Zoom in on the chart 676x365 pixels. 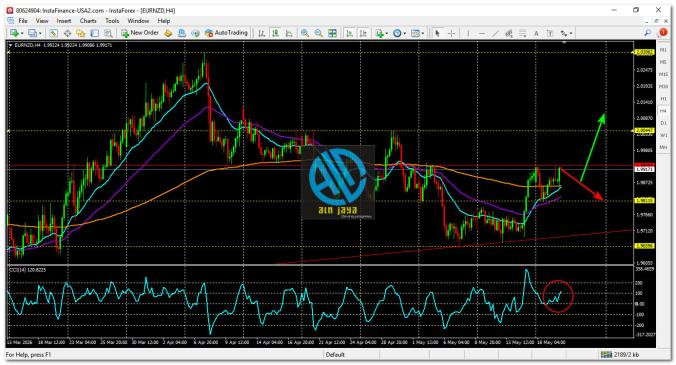pyautogui.click(x=305, y=33)
